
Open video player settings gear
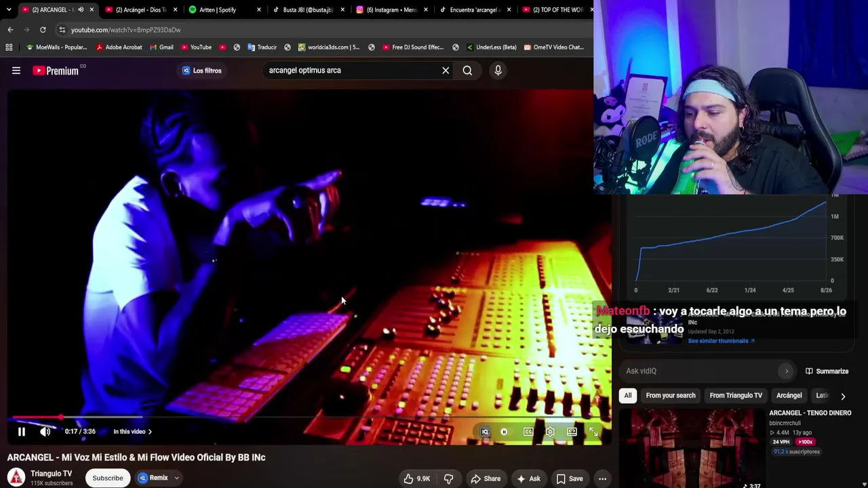click(x=550, y=432)
